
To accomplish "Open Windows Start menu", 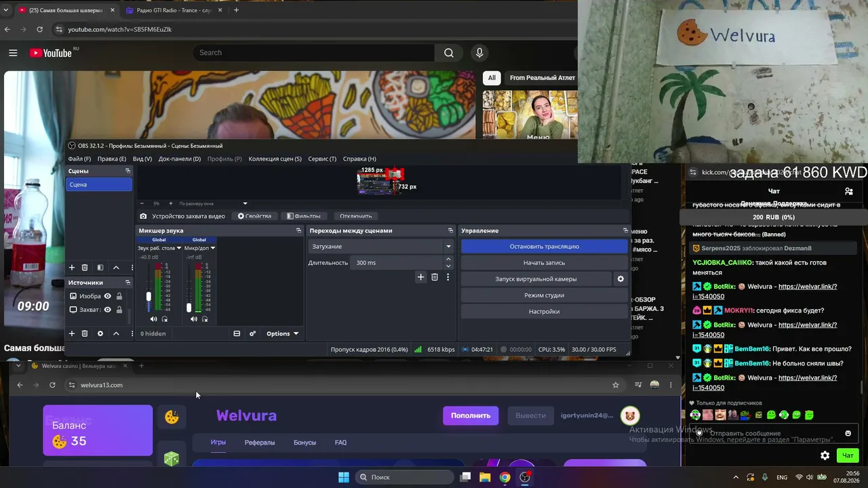I will tap(344, 477).
